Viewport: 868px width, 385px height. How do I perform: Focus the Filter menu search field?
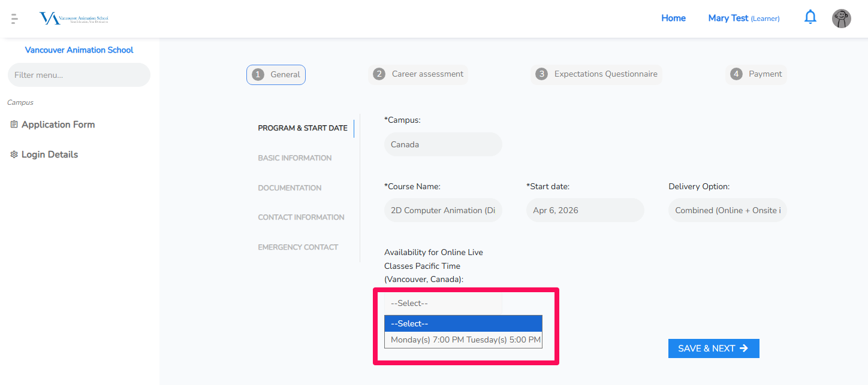(x=79, y=75)
